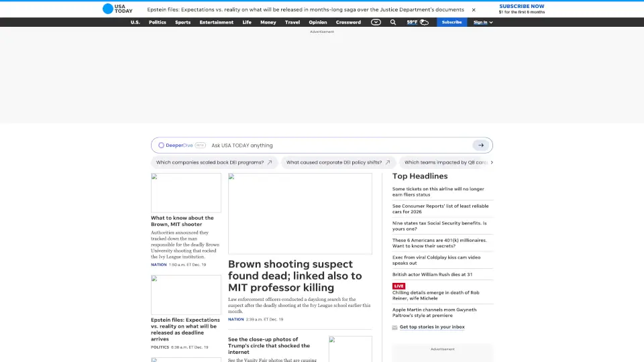Screen dimensions: 644x362
Task: Expand the Sign In dropdown
Action: point(483,22)
